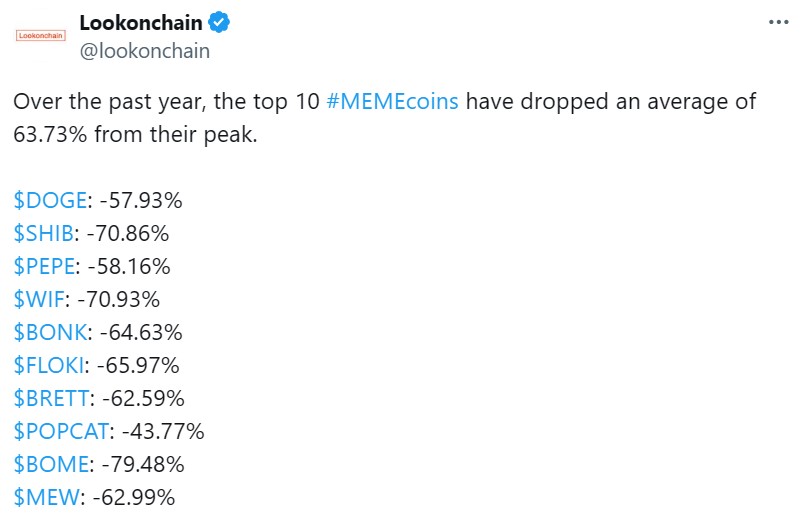This screenshot has width=802, height=521.
Task: Open the three-dot more options menu
Action: pyautogui.click(x=778, y=21)
